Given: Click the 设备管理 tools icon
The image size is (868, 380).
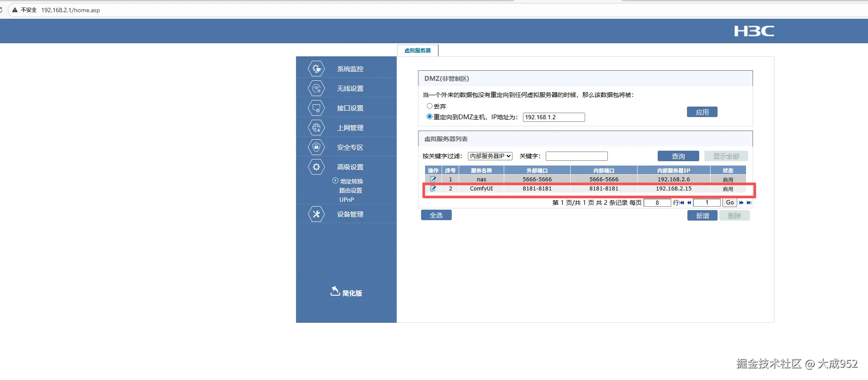Looking at the screenshot, I should point(316,214).
